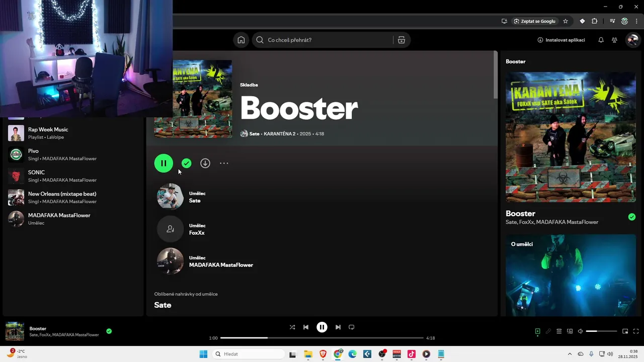Image resolution: width=644 pixels, height=362 pixels.
Task: Click Booster cover in bottom player
Action: tap(15, 331)
